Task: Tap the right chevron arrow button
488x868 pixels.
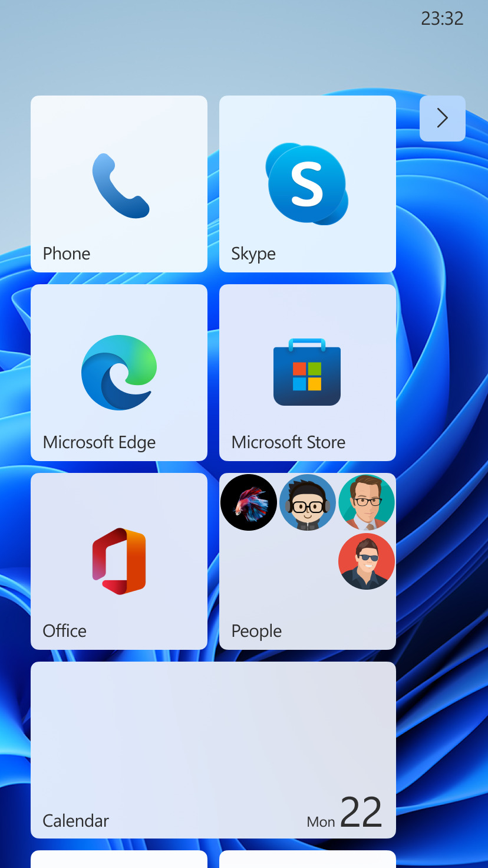Action: 443,119
